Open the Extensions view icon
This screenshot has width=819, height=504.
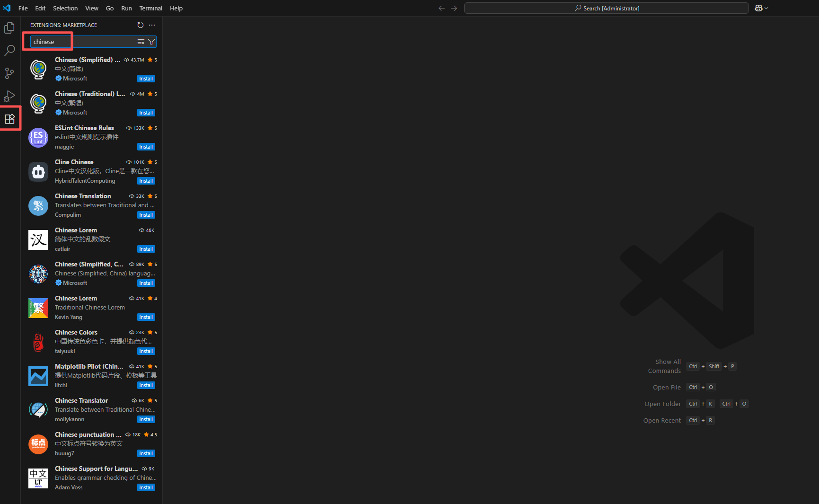9,118
